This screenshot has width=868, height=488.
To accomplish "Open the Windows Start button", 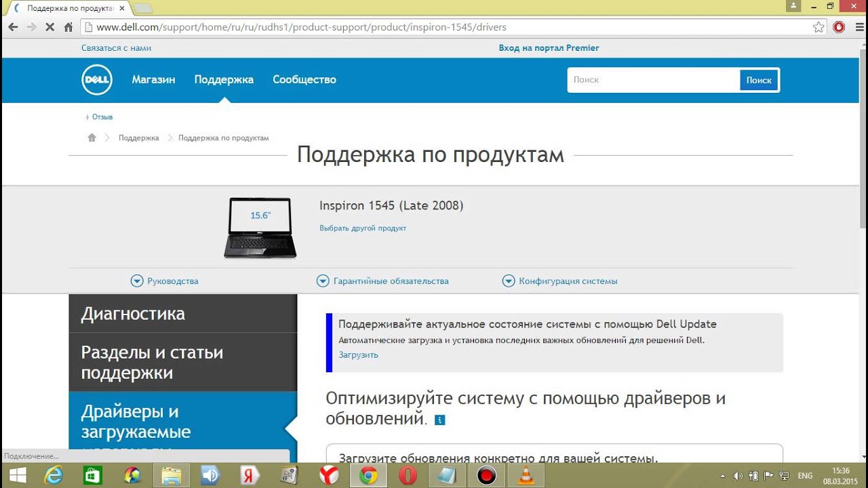I will click(x=18, y=476).
